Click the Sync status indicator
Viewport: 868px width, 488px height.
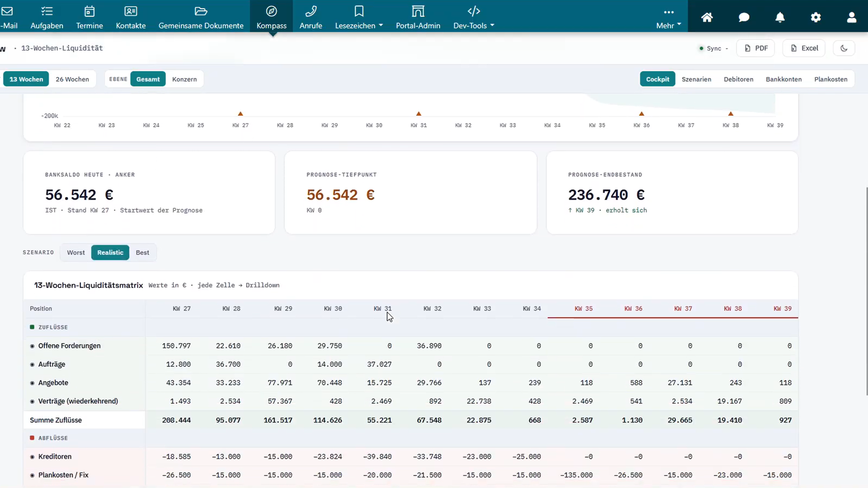(x=713, y=48)
